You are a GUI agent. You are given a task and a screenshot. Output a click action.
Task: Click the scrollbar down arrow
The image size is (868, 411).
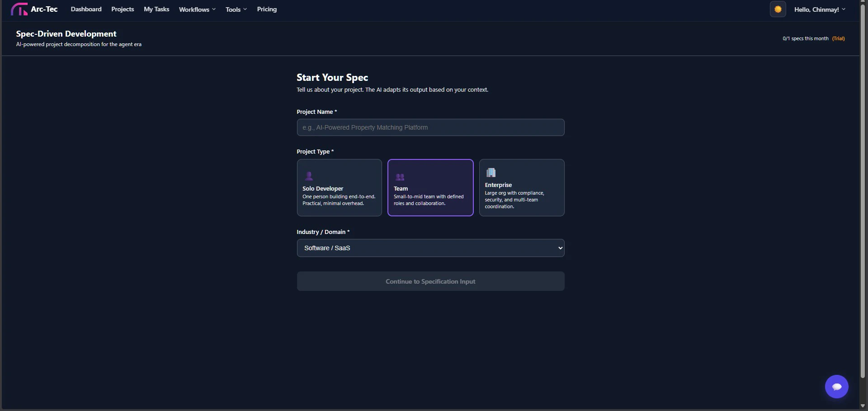coord(863,406)
